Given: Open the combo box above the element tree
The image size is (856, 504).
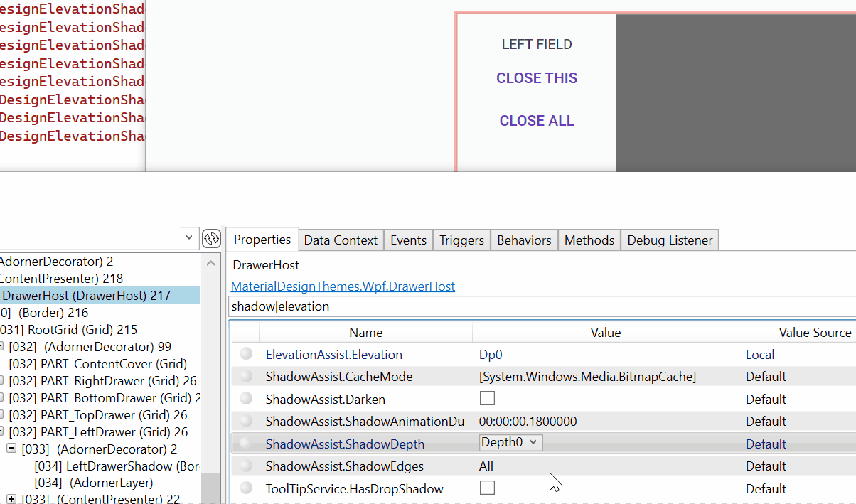Looking at the screenshot, I should pos(188,237).
